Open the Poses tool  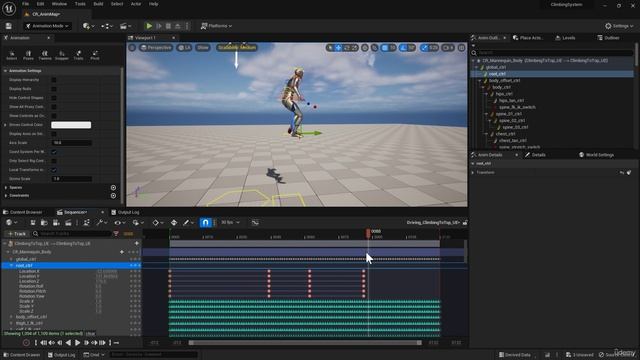[28, 55]
